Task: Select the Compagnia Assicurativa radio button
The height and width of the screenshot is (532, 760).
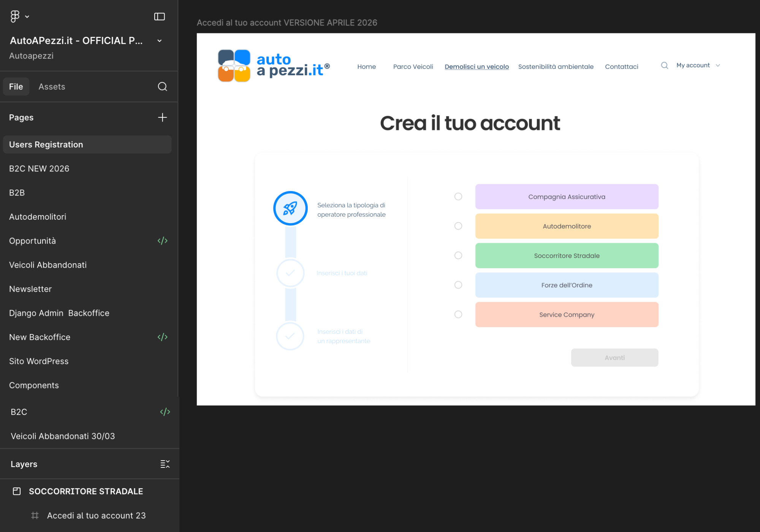Action: coord(458,196)
